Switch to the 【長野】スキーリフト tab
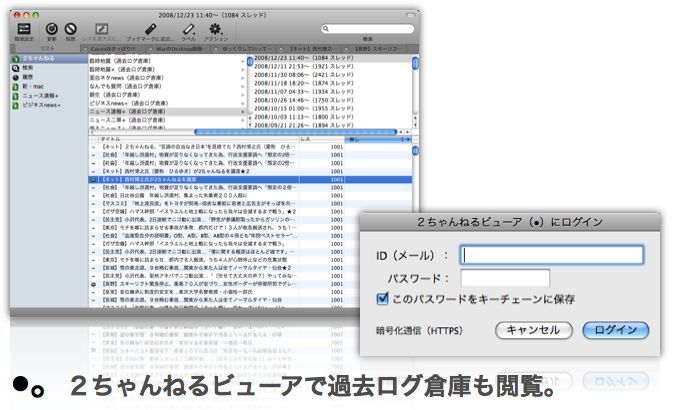Viewport: 675px width, 410px height. [x=377, y=49]
